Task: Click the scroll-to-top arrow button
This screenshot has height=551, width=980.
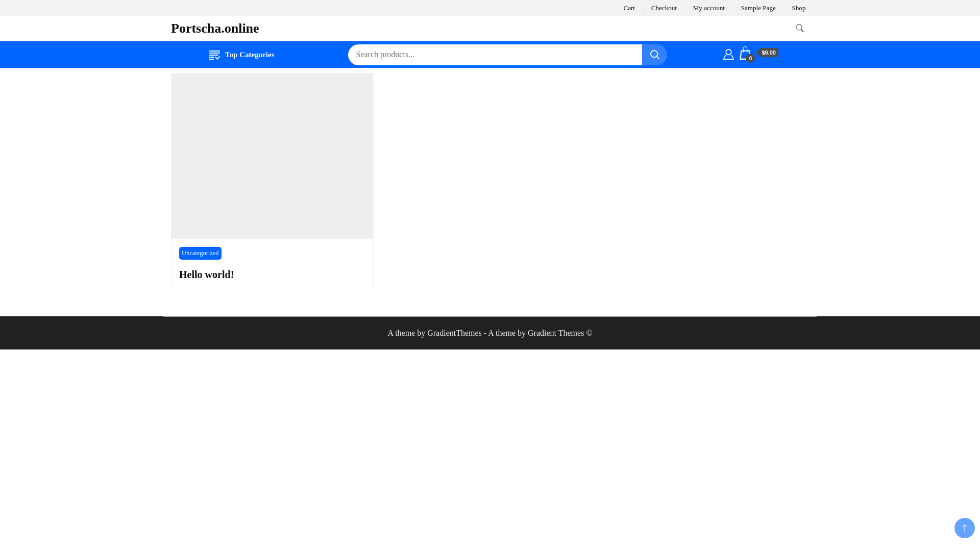Action: tap(964, 528)
